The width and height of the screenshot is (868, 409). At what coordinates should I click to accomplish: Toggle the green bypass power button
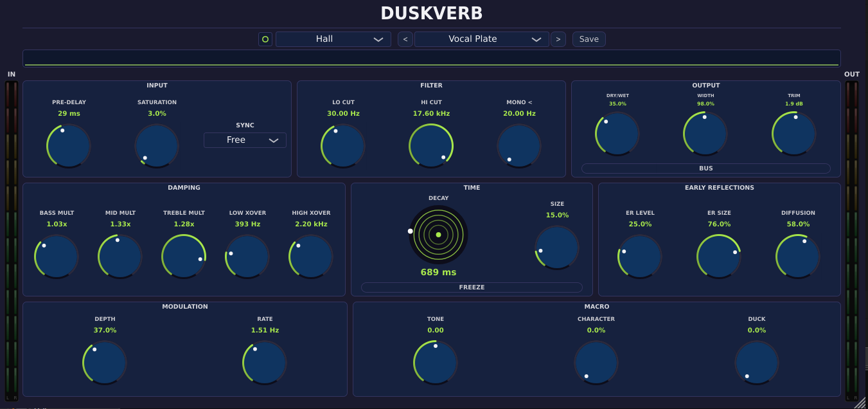(x=265, y=39)
